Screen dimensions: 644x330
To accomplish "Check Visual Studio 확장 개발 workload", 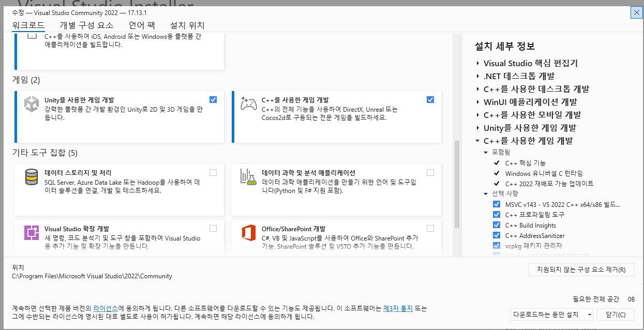I will coord(213,228).
